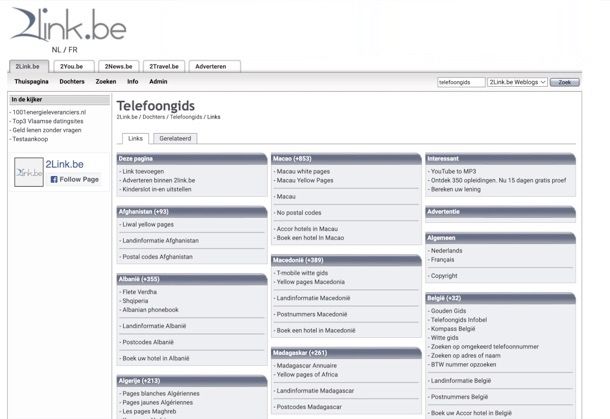
Task: Click the Follow Page button
Action: pyautogui.click(x=75, y=179)
